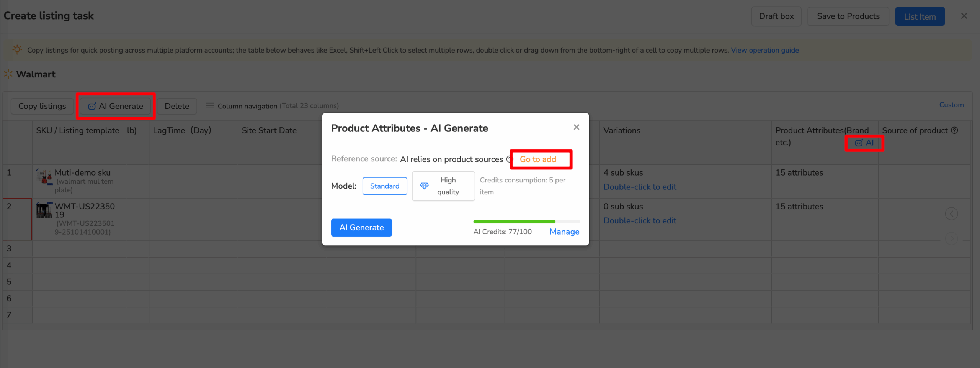Click Source of product help icon

[954, 130]
